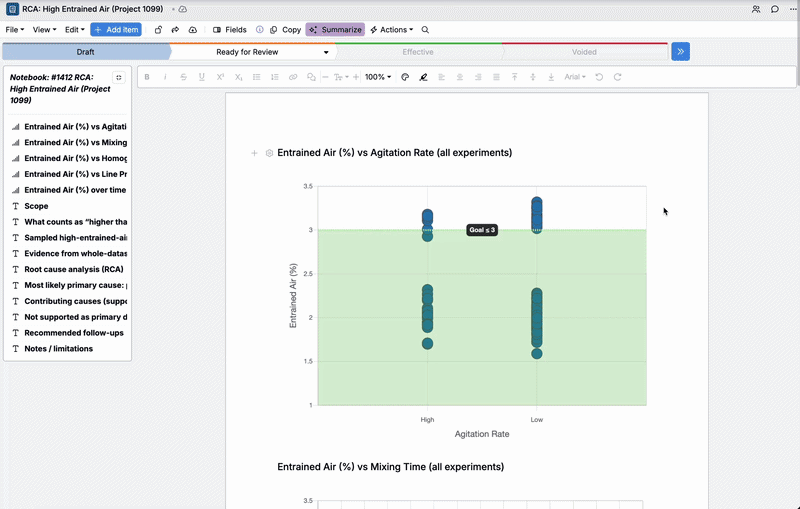Click the share arrow icon
The width and height of the screenshot is (800, 509).
point(175,30)
